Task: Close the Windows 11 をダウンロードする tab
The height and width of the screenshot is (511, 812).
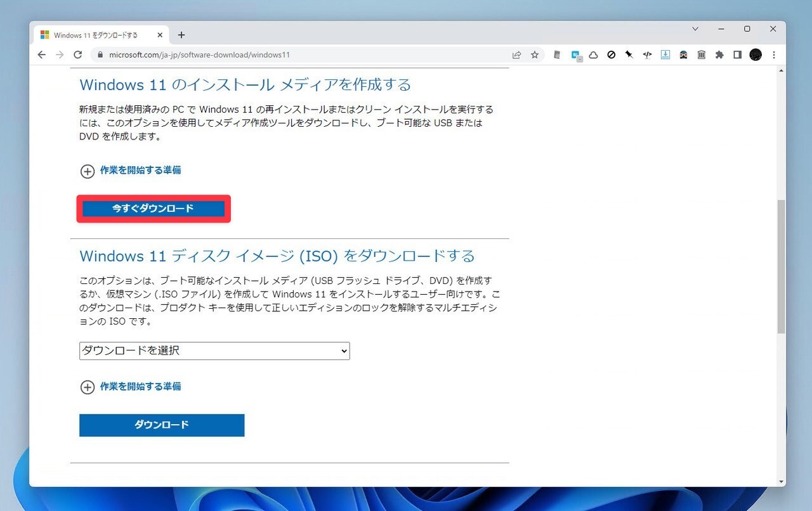Action: coord(160,35)
